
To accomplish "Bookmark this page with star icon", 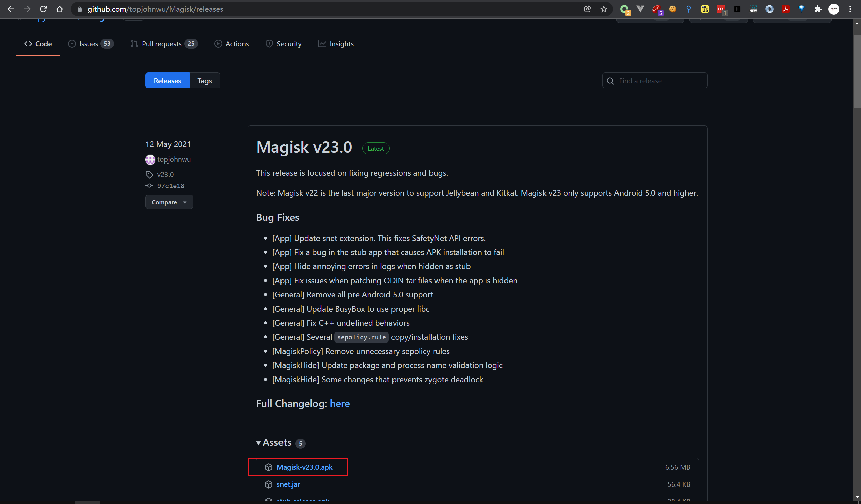I will point(604,9).
